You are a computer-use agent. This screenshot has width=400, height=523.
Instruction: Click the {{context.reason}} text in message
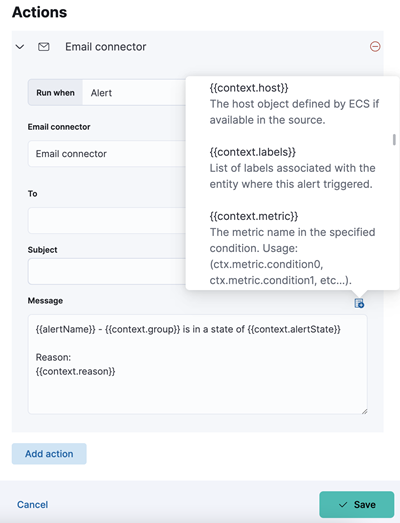[75, 371]
